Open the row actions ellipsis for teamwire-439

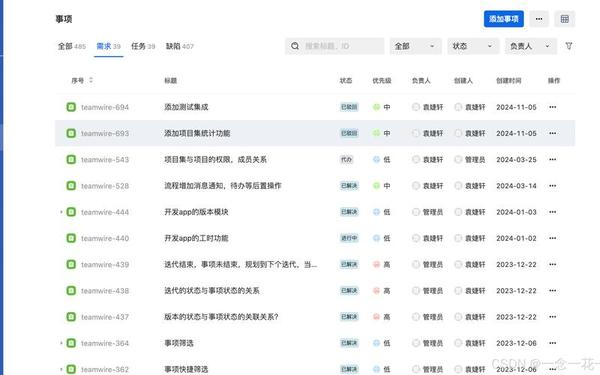(553, 264)
